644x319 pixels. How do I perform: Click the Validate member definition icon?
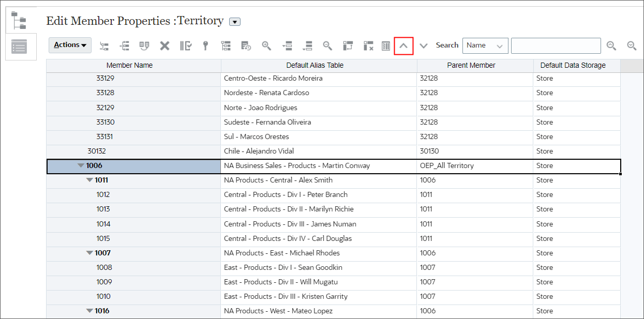tap(185, 45)
